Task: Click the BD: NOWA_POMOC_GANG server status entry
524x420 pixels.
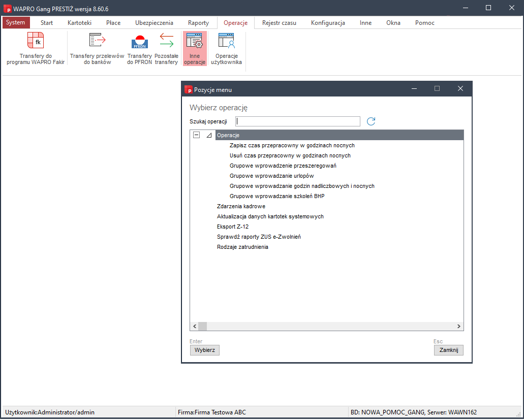Action: pyautogui.click(x=414, y=412)
